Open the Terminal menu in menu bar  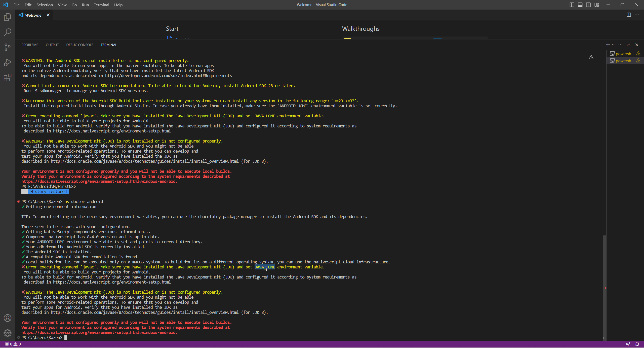[101, 5]
